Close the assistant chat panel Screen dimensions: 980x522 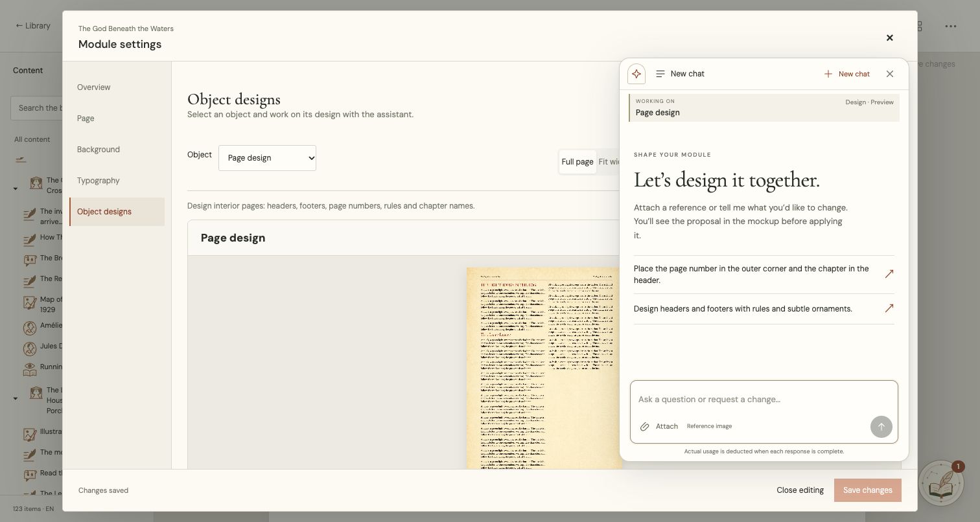(890, 74)
